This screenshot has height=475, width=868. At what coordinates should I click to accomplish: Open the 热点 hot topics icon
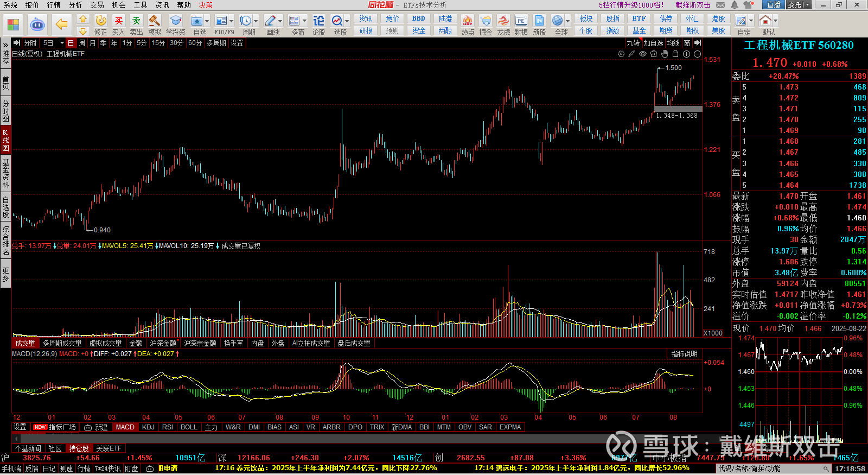click(468, 25)
